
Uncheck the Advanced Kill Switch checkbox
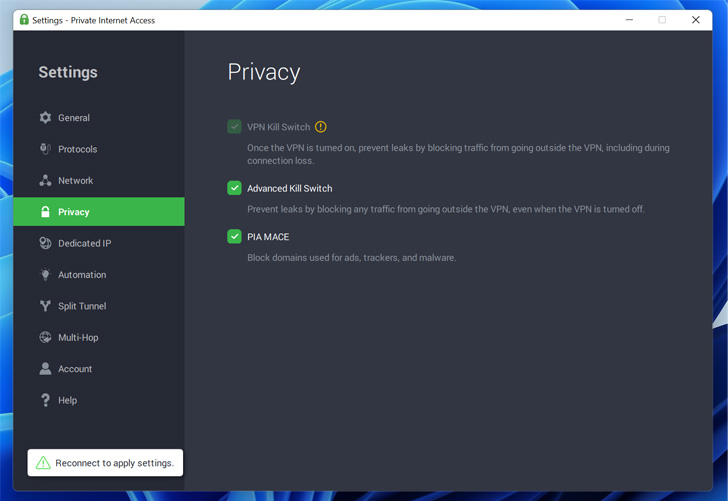(x=234, y=188)
